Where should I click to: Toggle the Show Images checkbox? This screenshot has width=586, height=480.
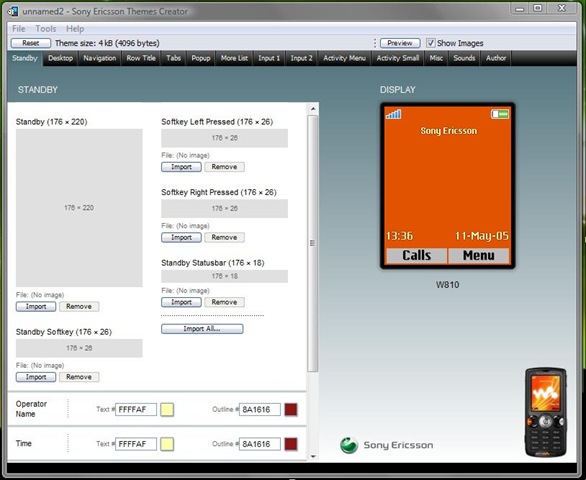point(431,43)
